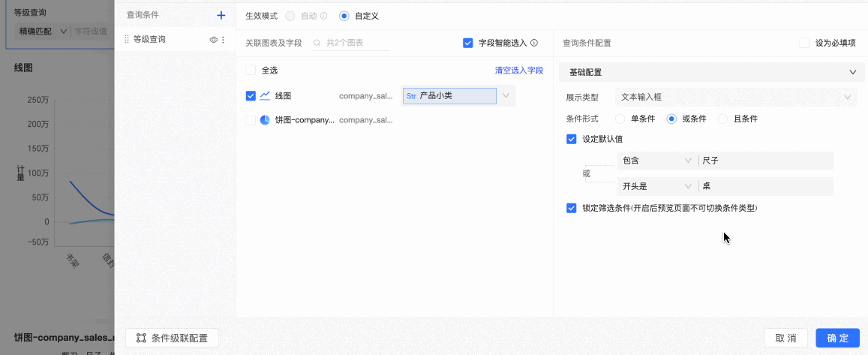This screenshot has height=355, width=868.
Task: Select 自动 effect mode radio
Action: pyautogui.click(x=290, y=16)
